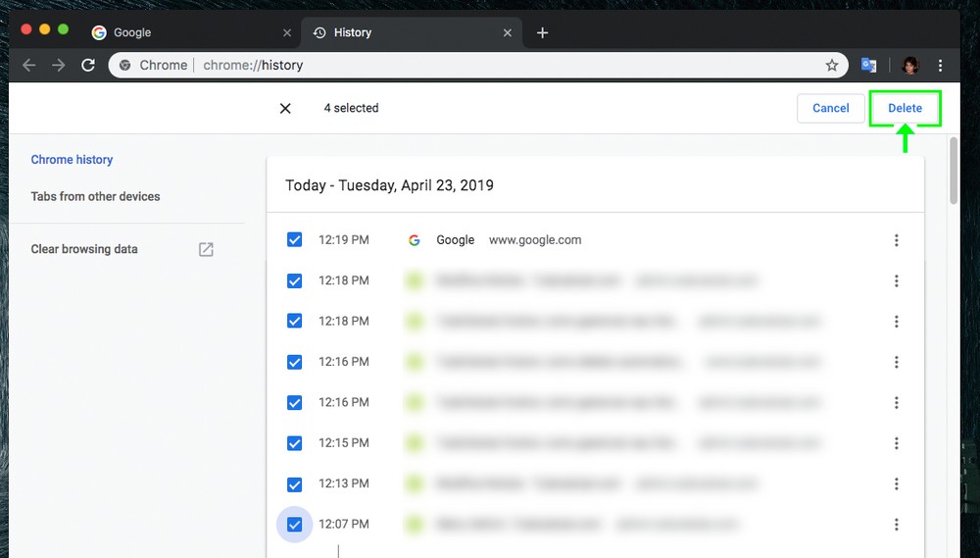Open the Google Translate extension icon

click(x=868, y=66)
